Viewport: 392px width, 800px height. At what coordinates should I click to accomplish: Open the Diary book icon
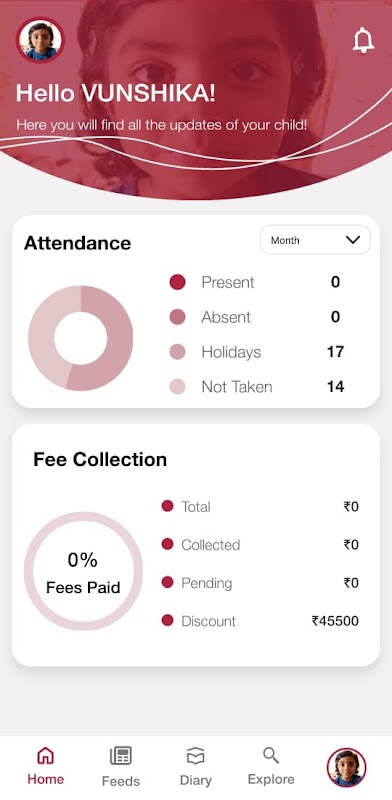pyautogui.click(x=195, y=756)
